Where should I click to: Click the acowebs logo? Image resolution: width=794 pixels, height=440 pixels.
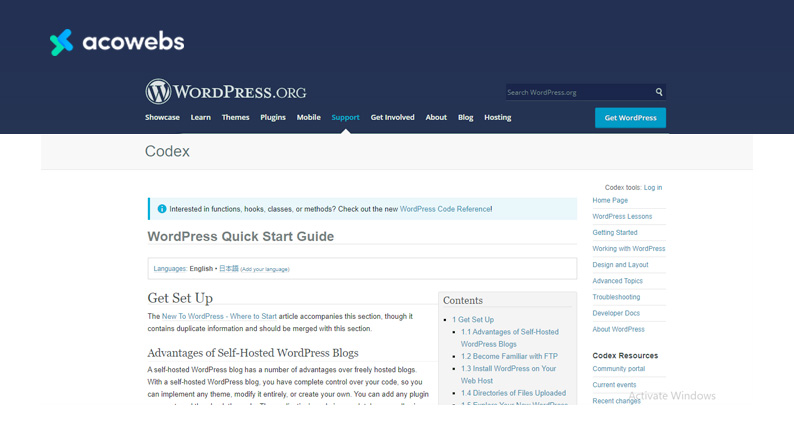(x=117, y=42)
